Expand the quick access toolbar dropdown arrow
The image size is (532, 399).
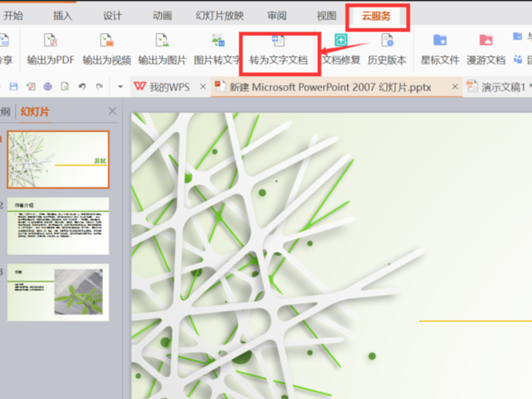pos(120,87)
